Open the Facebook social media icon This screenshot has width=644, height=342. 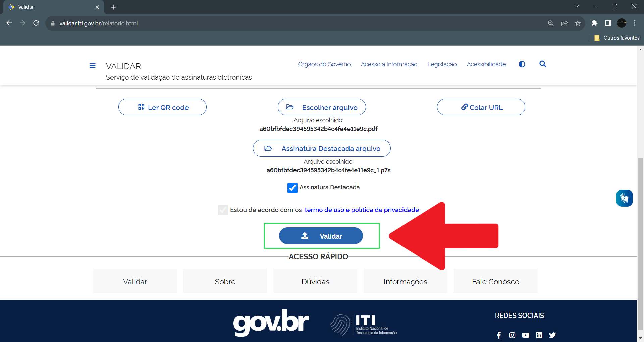(x=499, y=335)
